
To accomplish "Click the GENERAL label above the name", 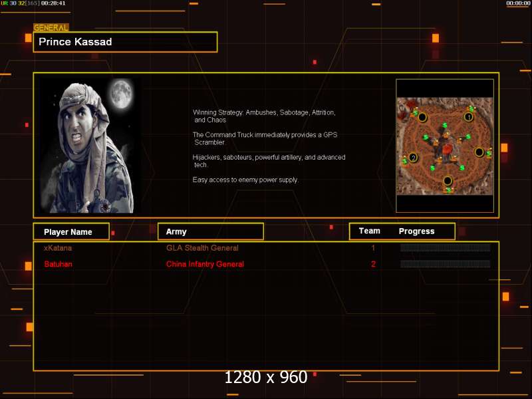I will click(51, 28).
